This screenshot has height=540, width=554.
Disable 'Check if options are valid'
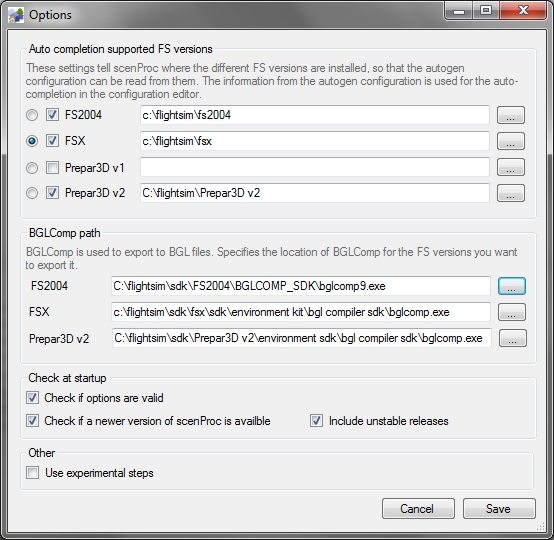[x=33, y=398]
